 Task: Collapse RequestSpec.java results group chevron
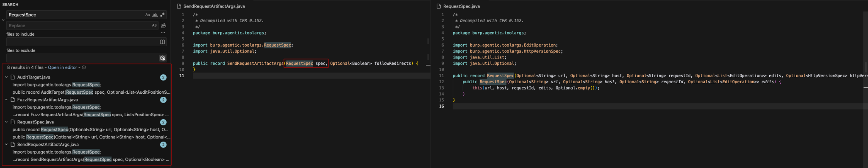(6, 122)
